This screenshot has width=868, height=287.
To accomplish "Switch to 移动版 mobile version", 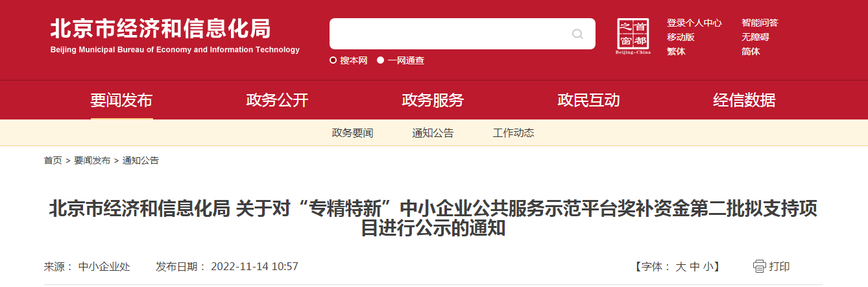I will 681,37.
